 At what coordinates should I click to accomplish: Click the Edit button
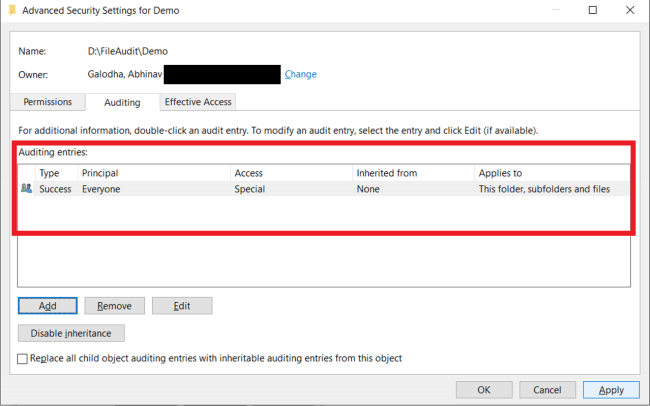tap(182, 306)
